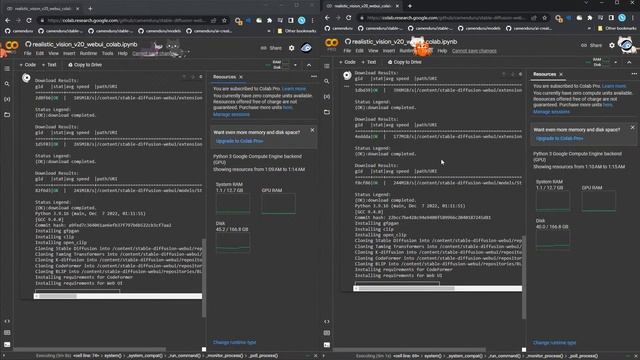640x360 pixels.
Task: Open table of contents in right window
Action: [327, 66]
